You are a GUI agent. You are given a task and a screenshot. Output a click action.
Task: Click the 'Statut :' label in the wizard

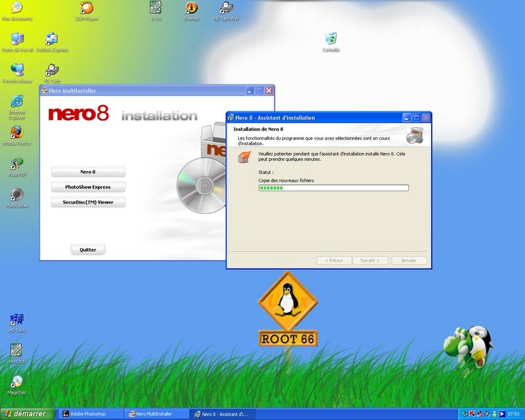pos(266,172)
